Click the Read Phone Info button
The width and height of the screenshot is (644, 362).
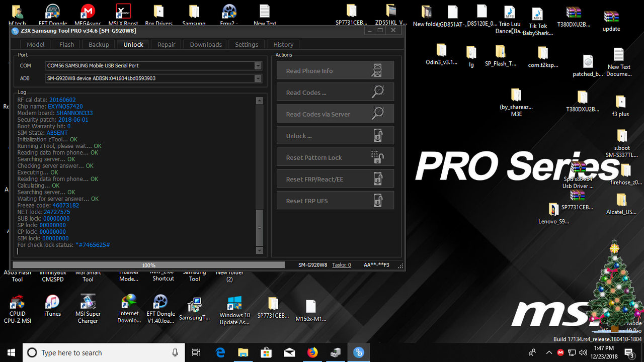point(335,71)
